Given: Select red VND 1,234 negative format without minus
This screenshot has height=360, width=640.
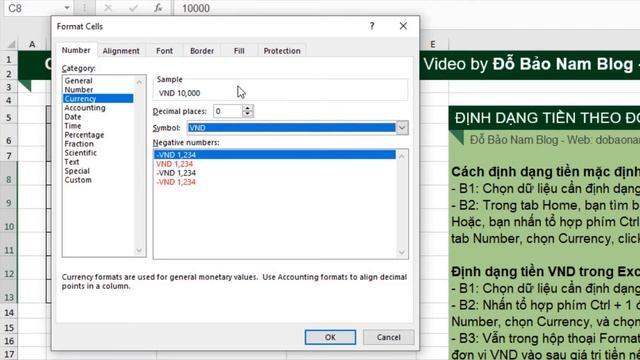Looking at the screenshot, I should click(x=275, y=164).
